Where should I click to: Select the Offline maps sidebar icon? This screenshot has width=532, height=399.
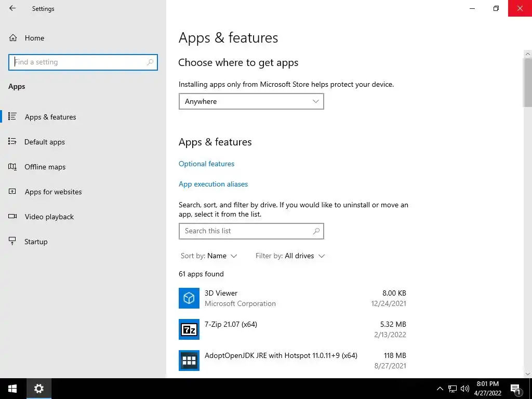point(12,166)
